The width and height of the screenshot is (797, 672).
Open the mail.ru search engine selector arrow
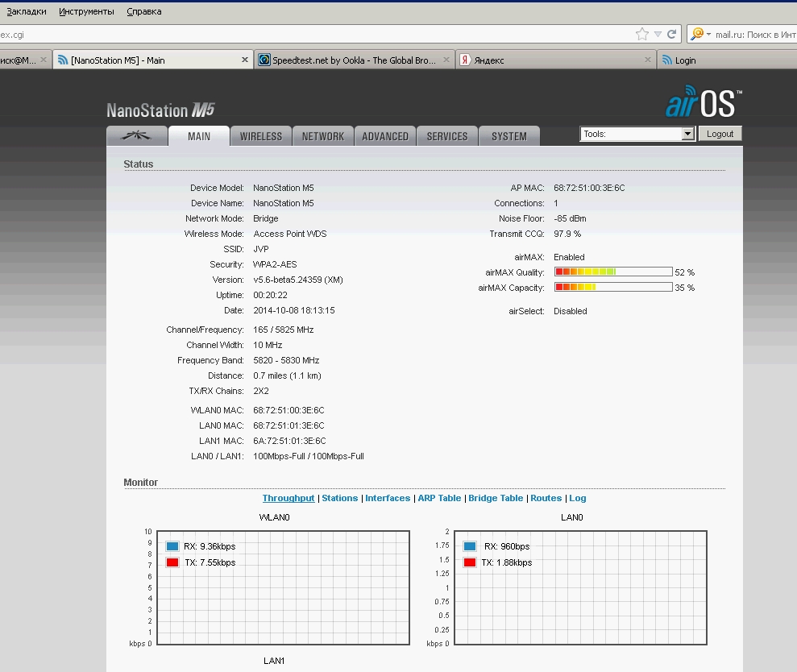[708, 34]
